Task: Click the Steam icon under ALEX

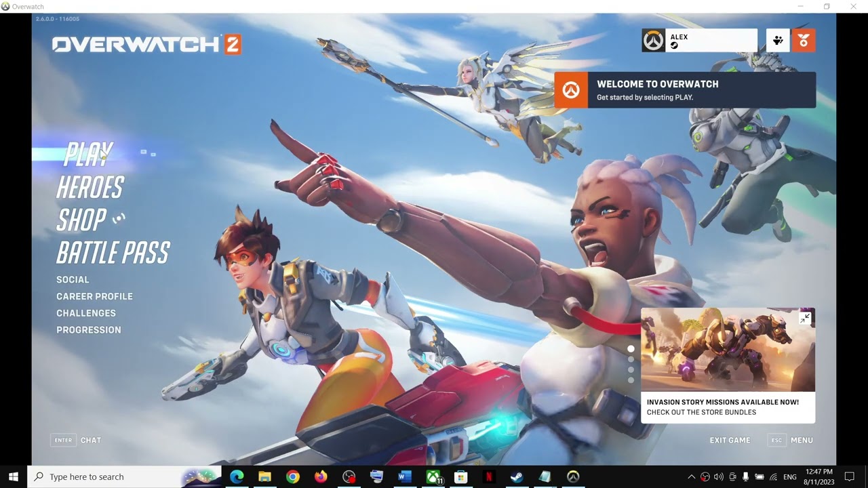Action: pos(674,45)
